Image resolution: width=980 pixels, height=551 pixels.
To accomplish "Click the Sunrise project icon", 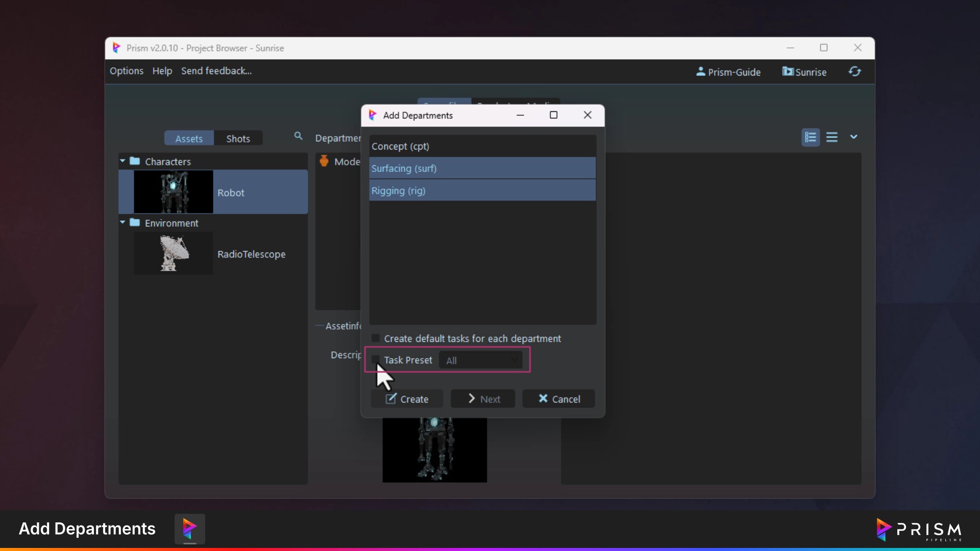I will tap(788, 71).
